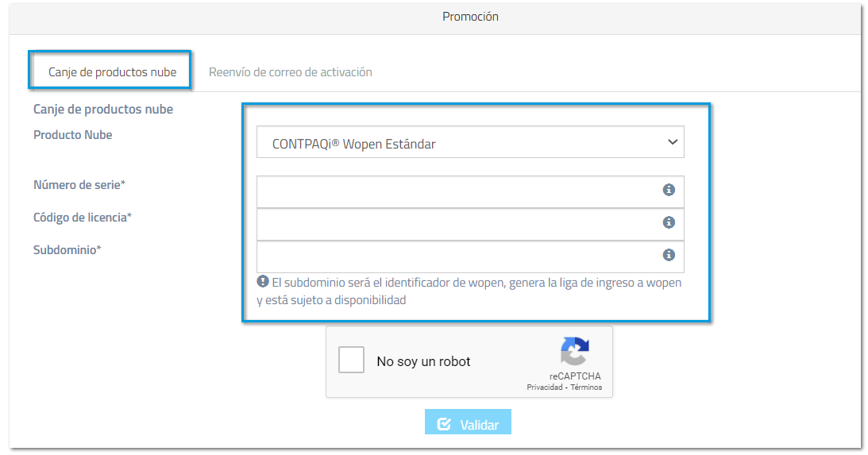This screenshot has height=455, width=868.
Task: Open the Producto Nube dropdown
Action: coord(470,142)
